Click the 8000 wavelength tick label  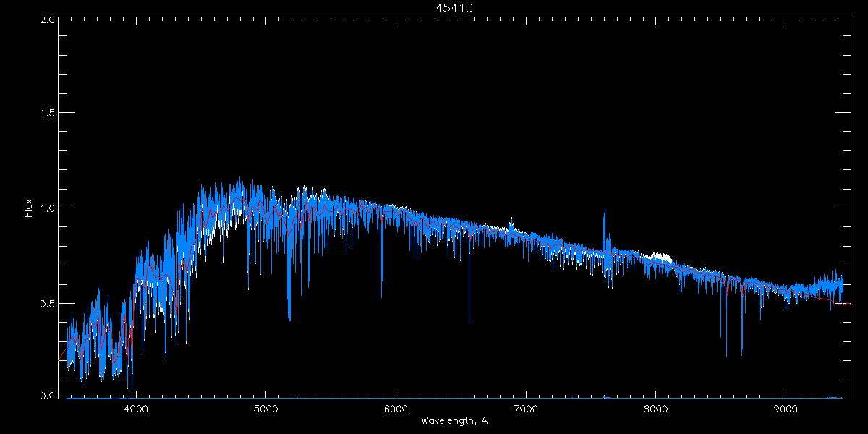point(656,408)
